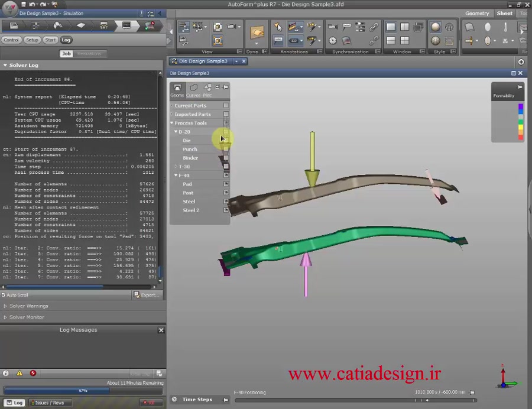The image size is (532, 409).
Task: Collapse the D-20 tree node
Action: point(176,132)
